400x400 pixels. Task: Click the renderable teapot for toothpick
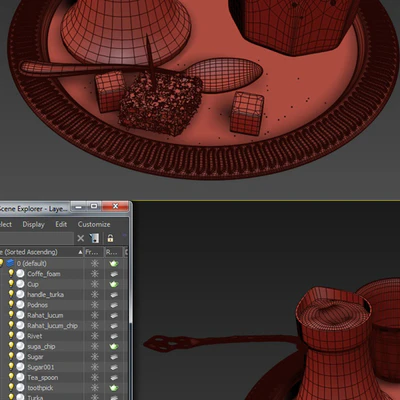click(x=114, y=388)
